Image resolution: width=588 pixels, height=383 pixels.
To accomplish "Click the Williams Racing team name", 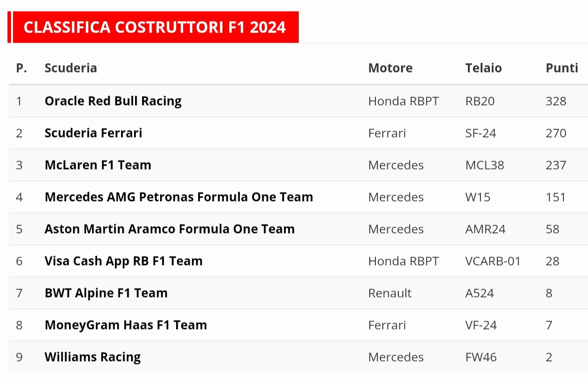I will (93, 357).
